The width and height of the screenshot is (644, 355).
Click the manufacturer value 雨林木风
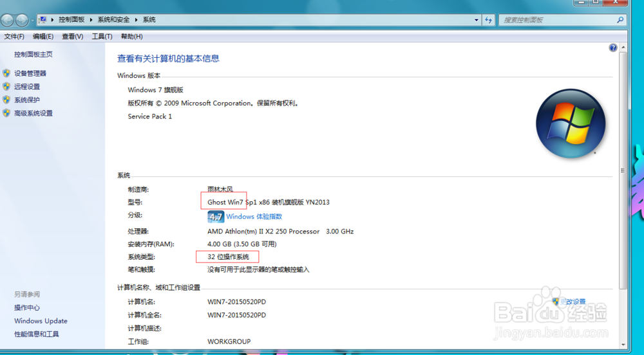[220, 189]
